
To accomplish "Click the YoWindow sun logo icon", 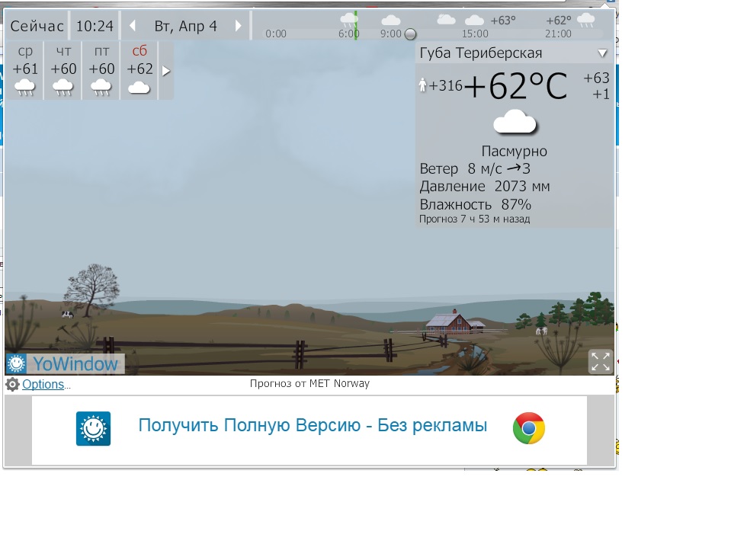I will click(17, 364).
